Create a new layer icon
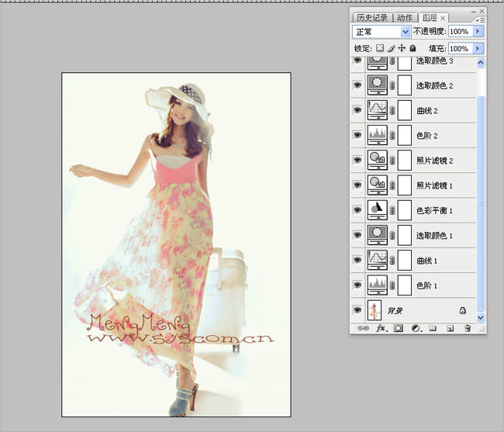Viewport: 504px width, 432px height. [x=450, y=328]
